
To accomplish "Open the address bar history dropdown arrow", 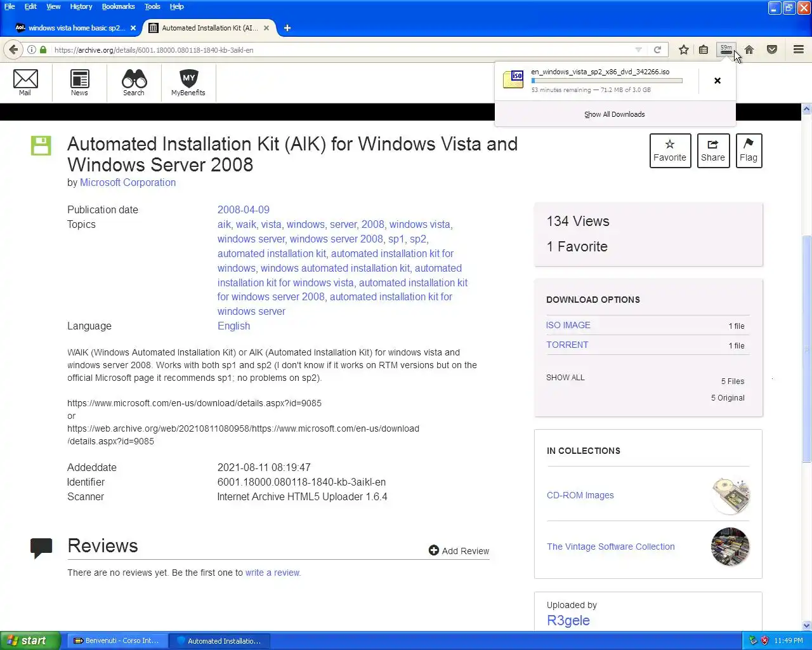I will pos(639,50).
